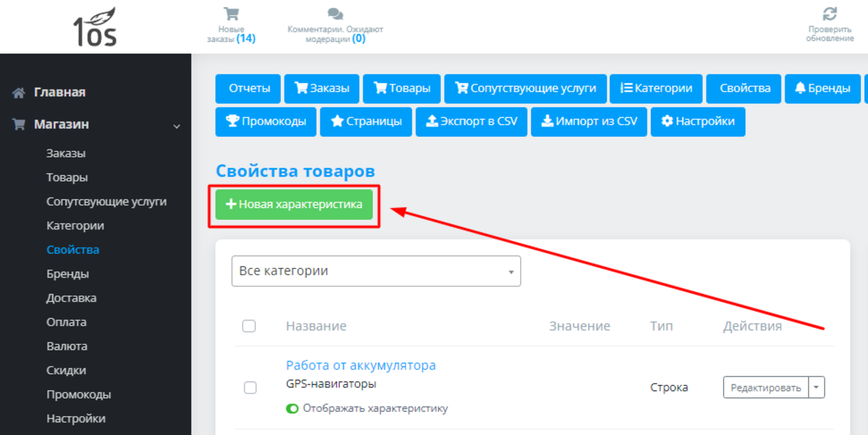Tick the select-all checkbox in table header

pyautogui.click(x=249, y=326)
